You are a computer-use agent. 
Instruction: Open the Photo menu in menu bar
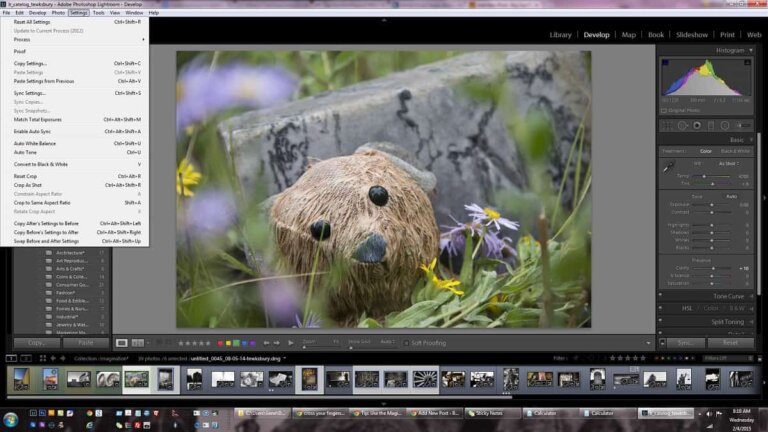coord(58,13)
